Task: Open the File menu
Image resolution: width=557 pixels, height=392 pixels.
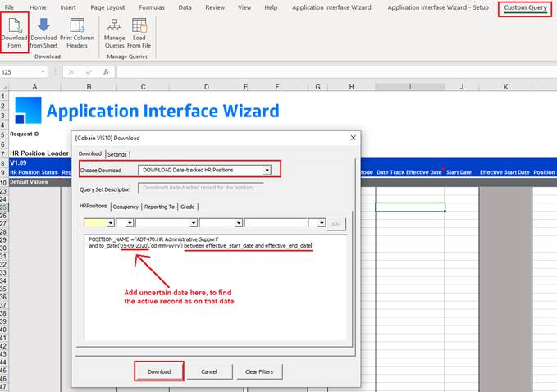Action: (x=9, y=7)
